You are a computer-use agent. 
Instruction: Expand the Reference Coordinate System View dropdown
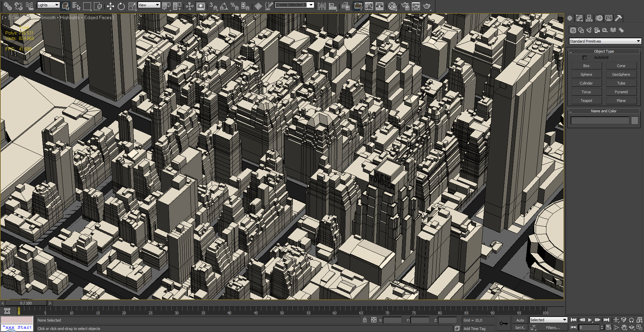149,5
